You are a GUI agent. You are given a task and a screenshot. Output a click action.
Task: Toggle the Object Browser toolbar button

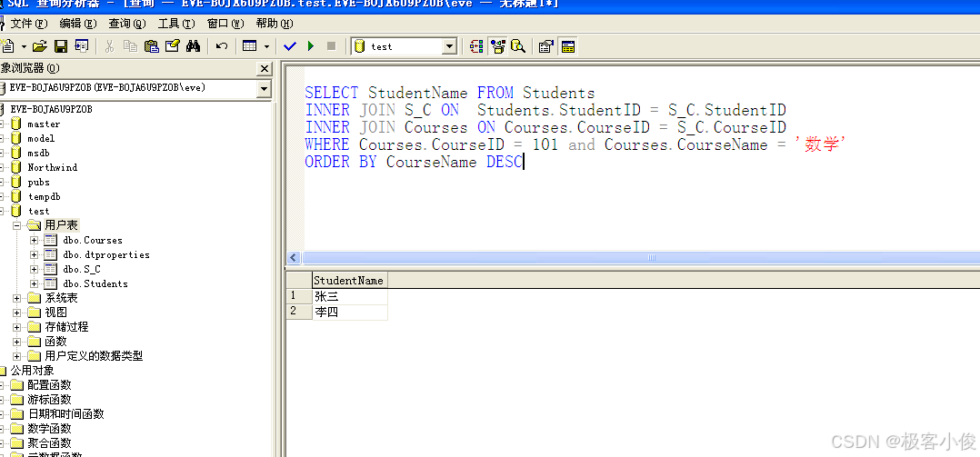497,46
